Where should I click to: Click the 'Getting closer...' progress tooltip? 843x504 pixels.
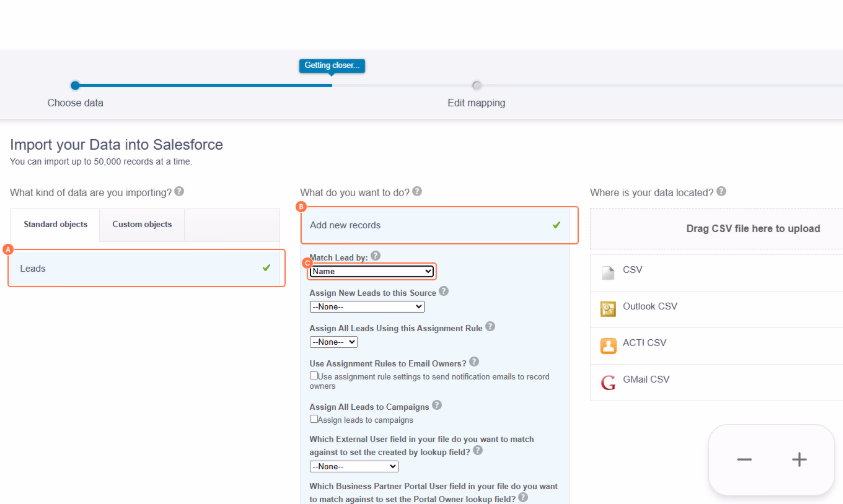(332, 66)
